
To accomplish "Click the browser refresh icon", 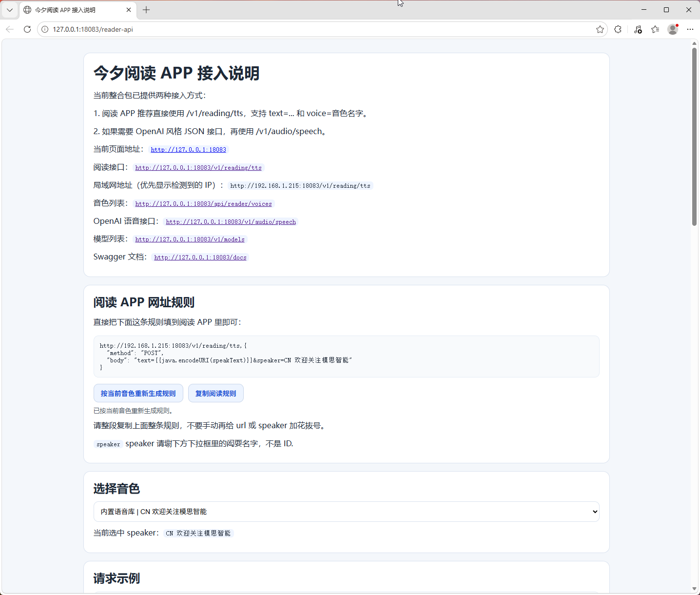I will [x=27, y=29].
